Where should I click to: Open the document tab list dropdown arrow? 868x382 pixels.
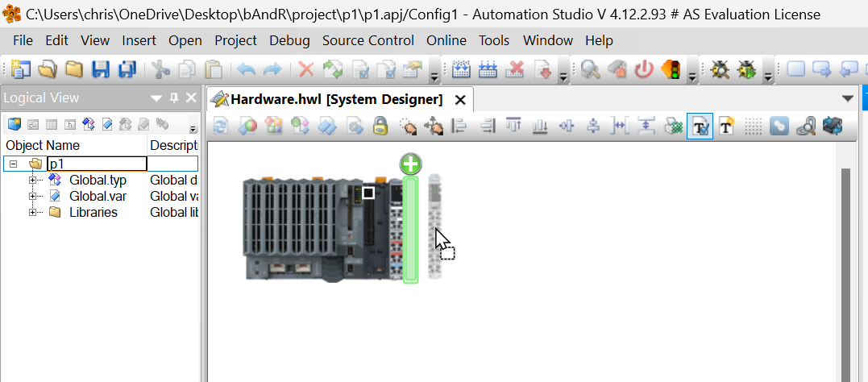point(848,98)
